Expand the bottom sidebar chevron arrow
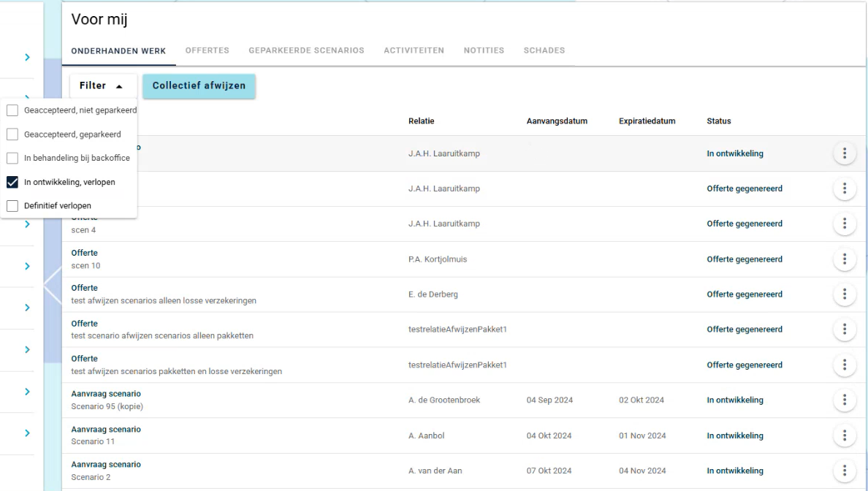This screenshot has width=868, height=491. [x=27, y=433]
